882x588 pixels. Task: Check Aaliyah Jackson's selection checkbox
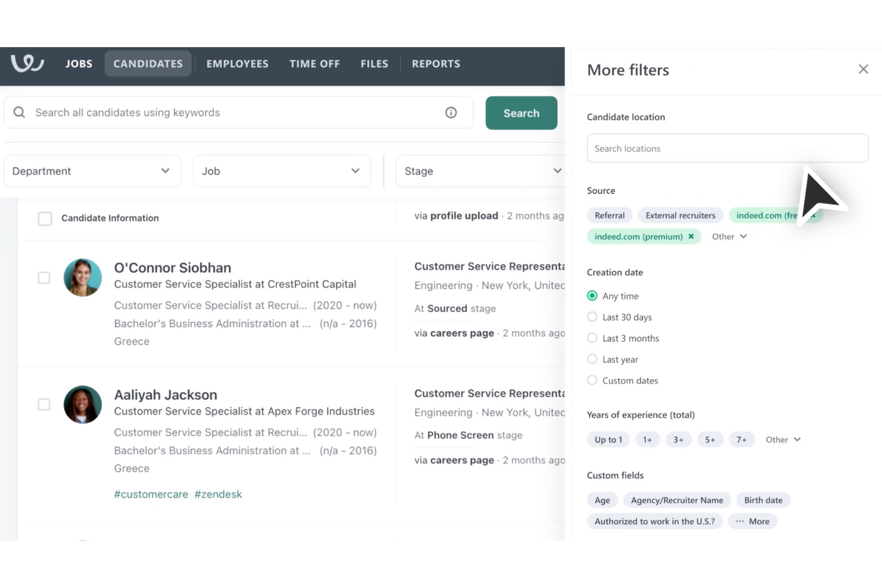pyautogui.click(x=44, y=404)
